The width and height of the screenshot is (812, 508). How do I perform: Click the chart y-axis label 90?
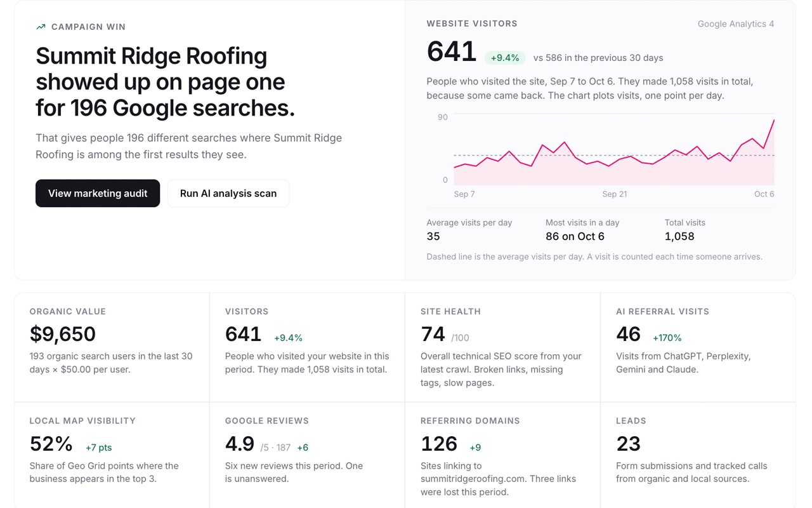[x=442, y=117]
